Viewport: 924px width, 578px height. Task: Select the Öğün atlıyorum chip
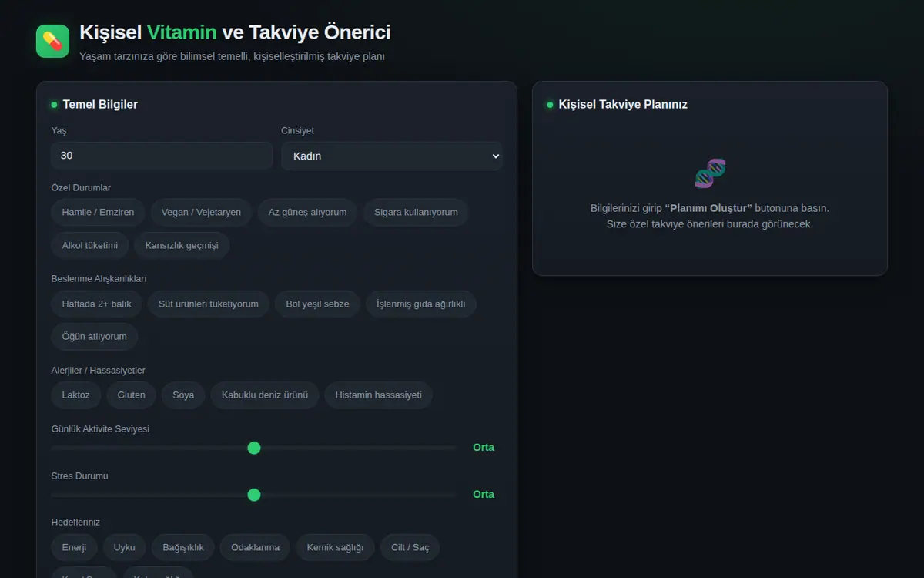(95, 337)
